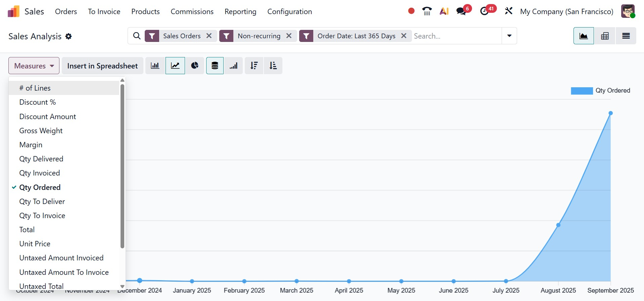Switch to pie chart mode
Image resolution: width=644 pixels, height=301 pixels.
[x=195, y=65]
